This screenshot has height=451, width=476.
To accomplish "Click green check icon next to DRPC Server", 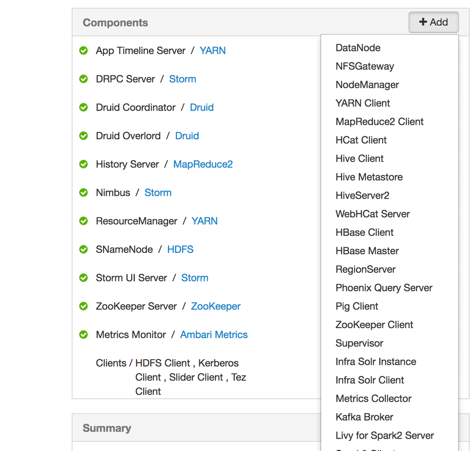I will pyautogui.click(x=83, y=79).
